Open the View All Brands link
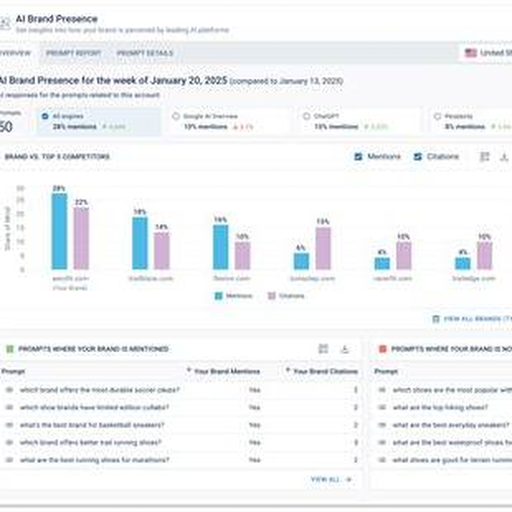Image resolution: width=512 pixels, height=512 pixels. [477, 319]
